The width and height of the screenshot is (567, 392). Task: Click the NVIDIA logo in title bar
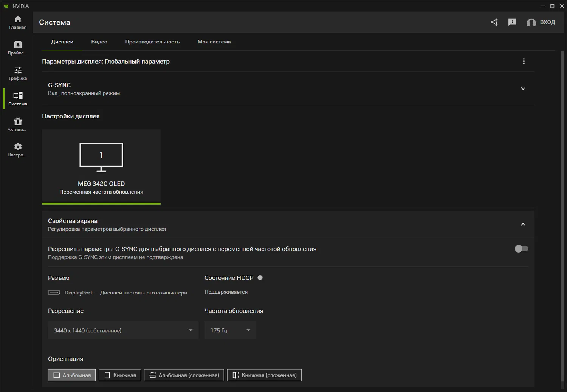coord(6,6)
